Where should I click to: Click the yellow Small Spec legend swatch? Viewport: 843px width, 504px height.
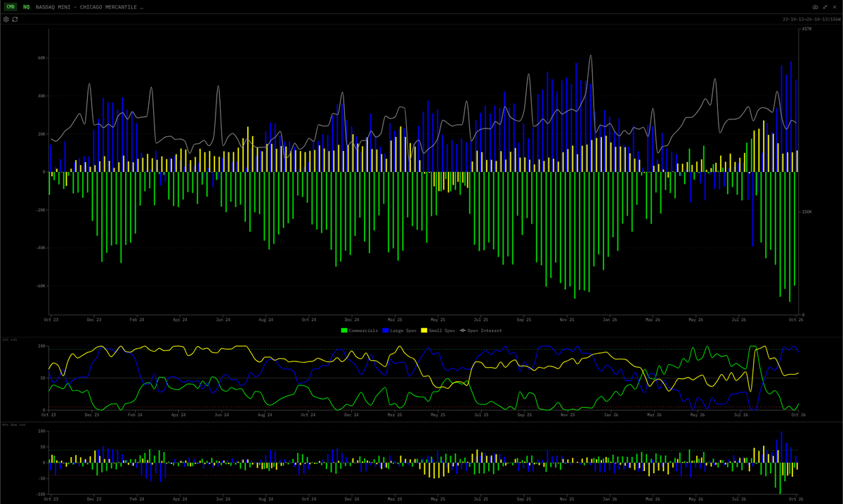tap(424, 330)
